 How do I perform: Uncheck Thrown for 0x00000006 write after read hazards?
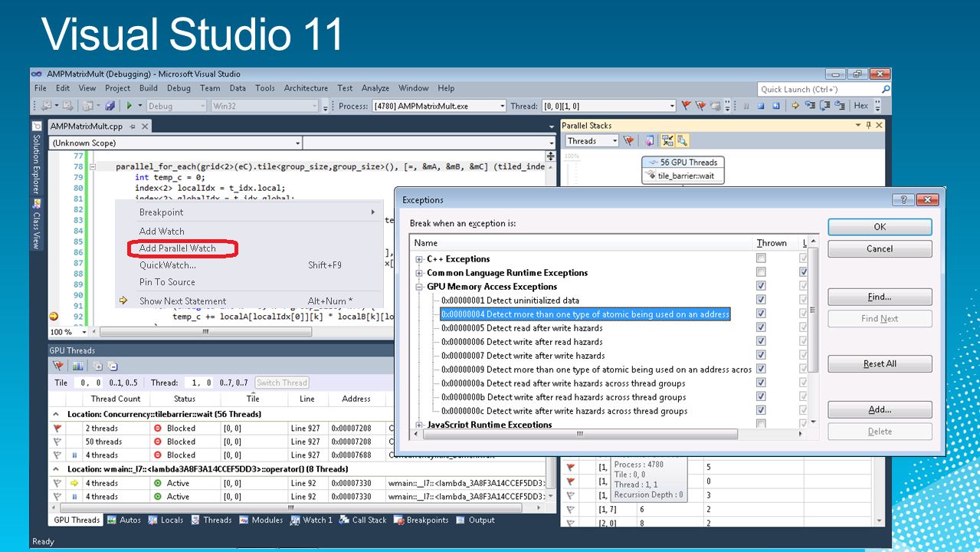(x=761, y=341)
